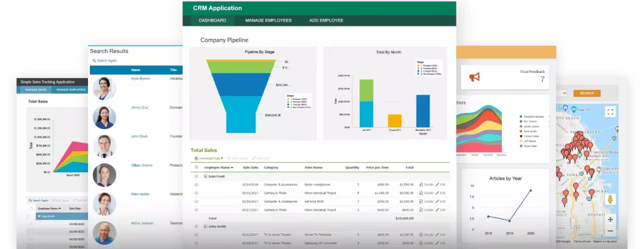The height and width of the screenshot is (249, 644).
Task: Edit the Samsung HD Converter sale
Action: (440, 243)
